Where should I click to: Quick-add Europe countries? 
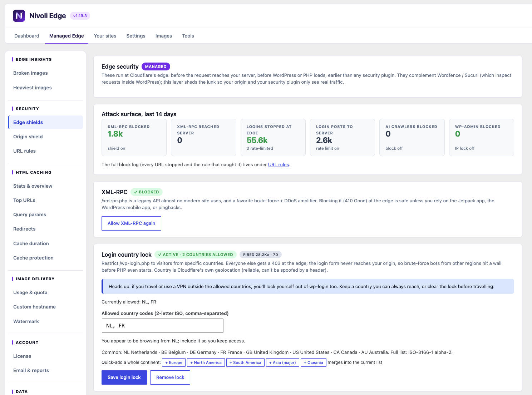coord(174,362)
